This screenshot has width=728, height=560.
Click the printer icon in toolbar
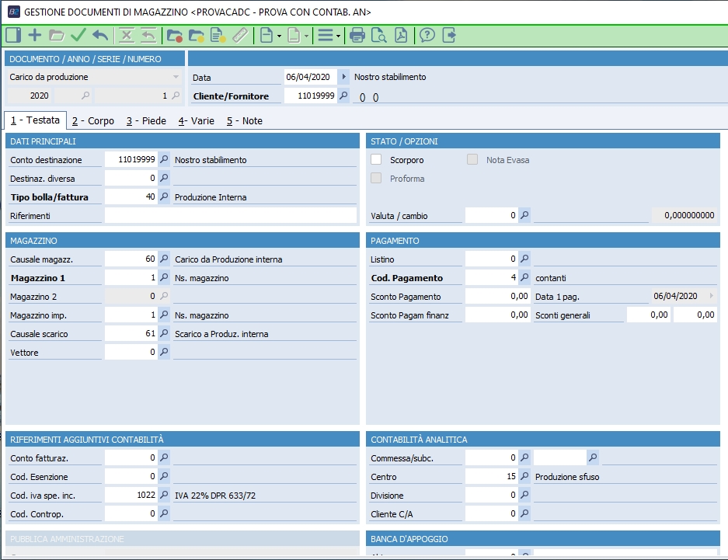[357, 35]
